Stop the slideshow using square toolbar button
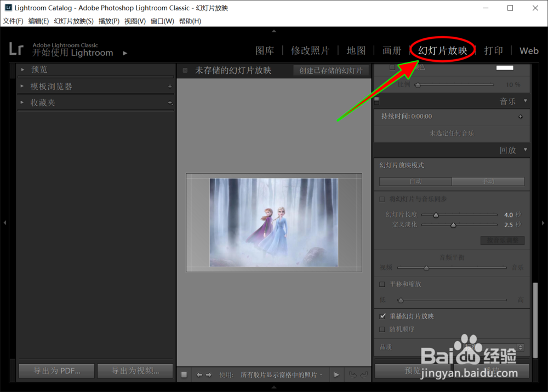 click(184, 375)
